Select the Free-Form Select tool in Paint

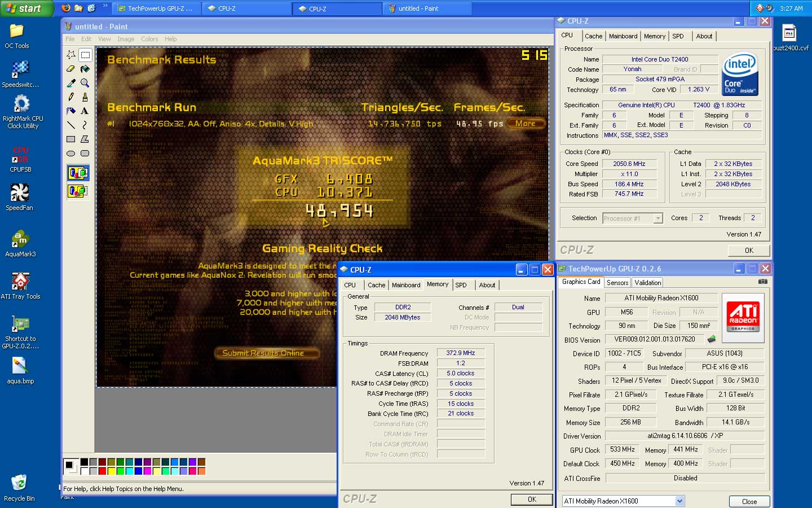point(71,55)
